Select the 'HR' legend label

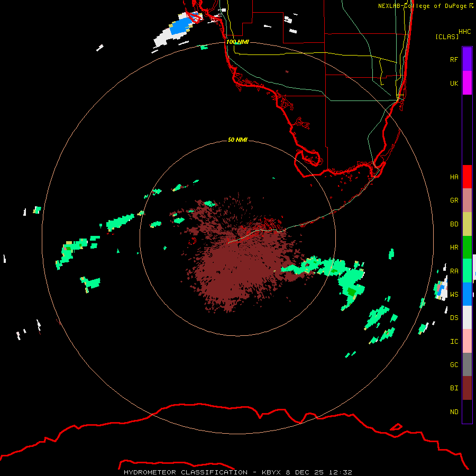(454, 248)
